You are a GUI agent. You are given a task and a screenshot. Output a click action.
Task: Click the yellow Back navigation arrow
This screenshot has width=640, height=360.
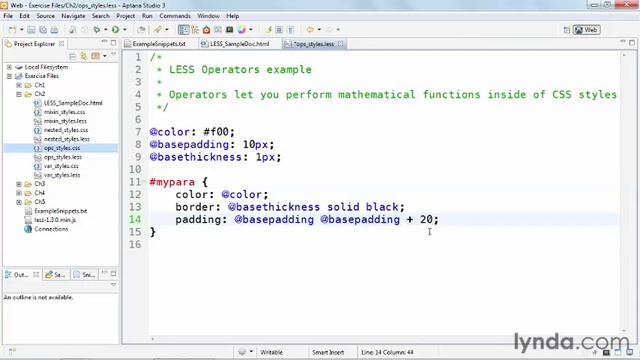pos(310,29)
